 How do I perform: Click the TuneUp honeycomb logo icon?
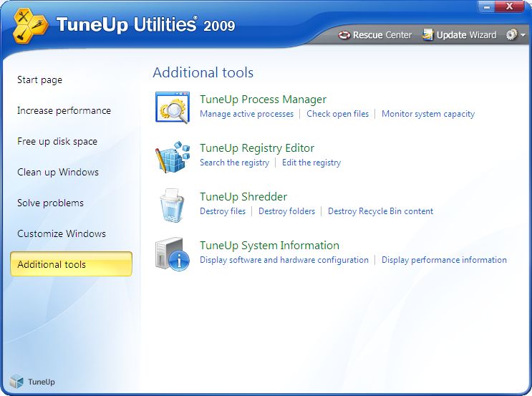30,26
